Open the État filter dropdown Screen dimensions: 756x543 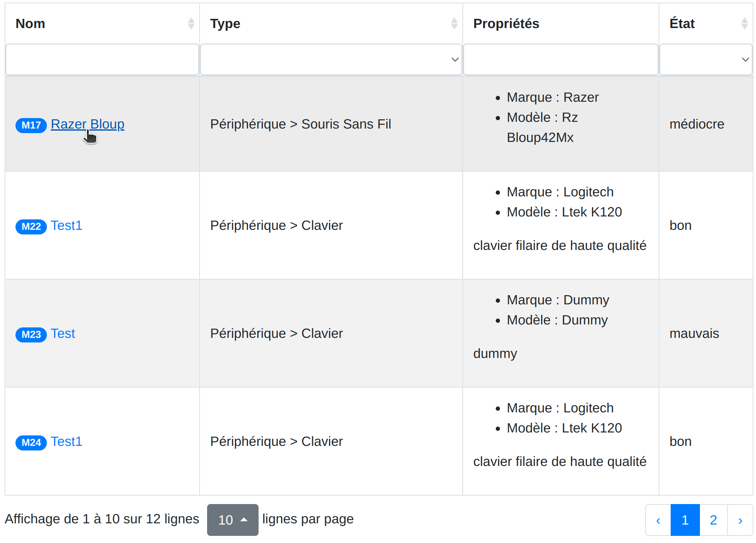(706, 59)
